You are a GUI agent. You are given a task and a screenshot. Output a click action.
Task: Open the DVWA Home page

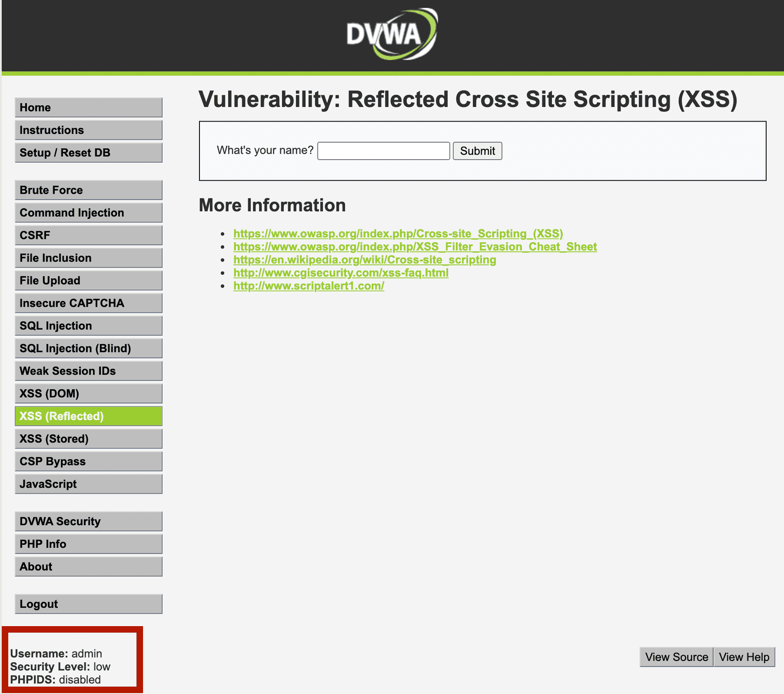tap(88, 107)
